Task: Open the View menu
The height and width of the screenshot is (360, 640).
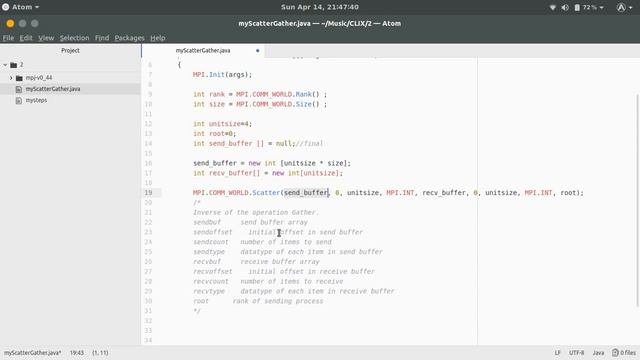Action: [x=46, y=38]
